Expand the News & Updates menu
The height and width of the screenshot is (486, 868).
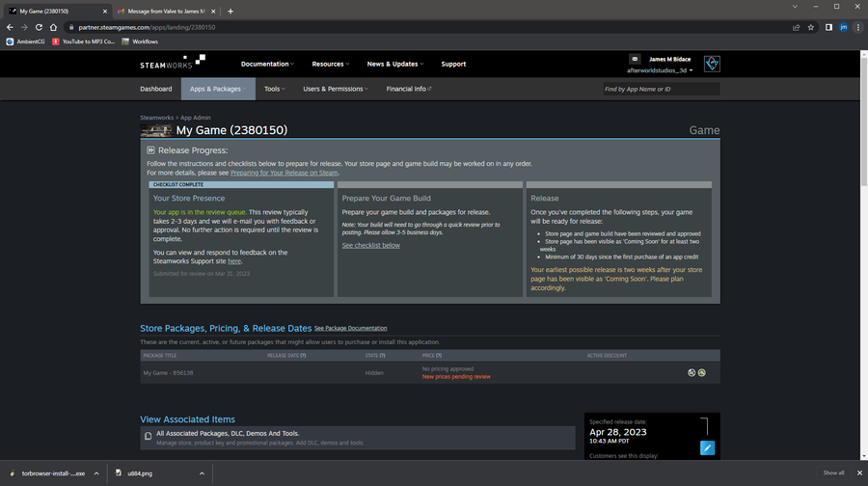(395, 64)
